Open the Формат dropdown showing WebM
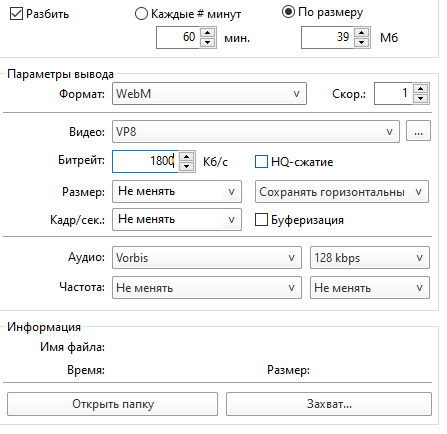 (x=209, y=94)
